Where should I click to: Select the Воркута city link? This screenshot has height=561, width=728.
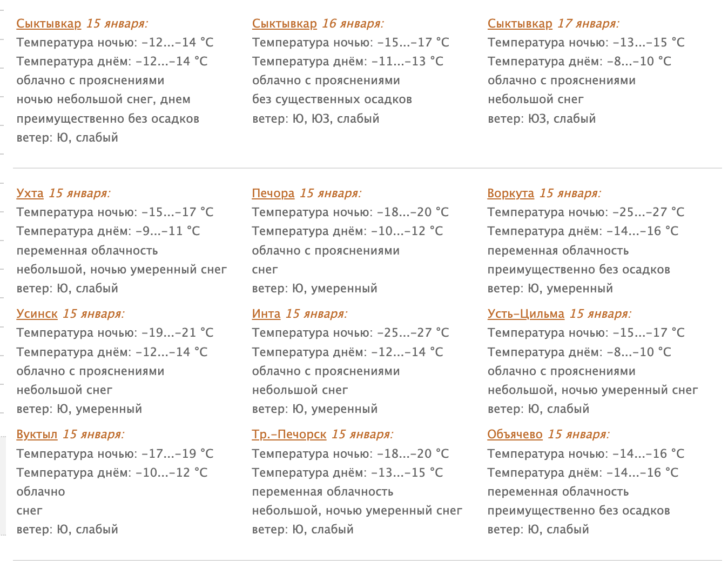point(510,193)
